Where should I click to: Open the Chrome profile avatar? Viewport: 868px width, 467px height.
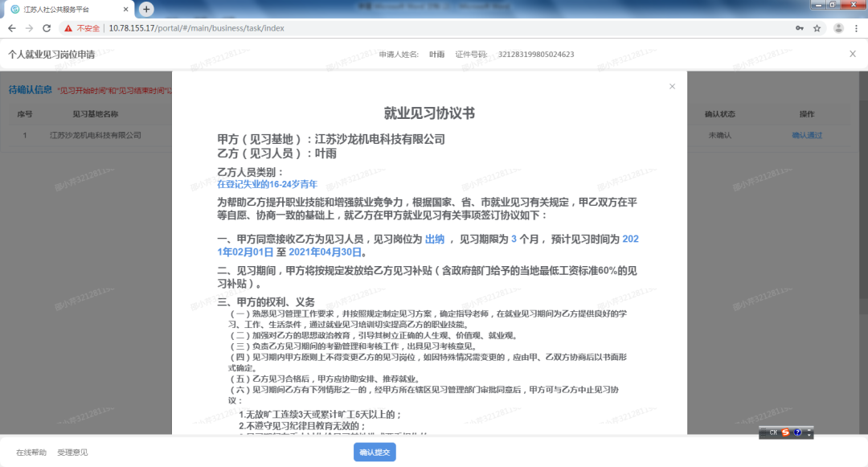(x=838, y=28)
